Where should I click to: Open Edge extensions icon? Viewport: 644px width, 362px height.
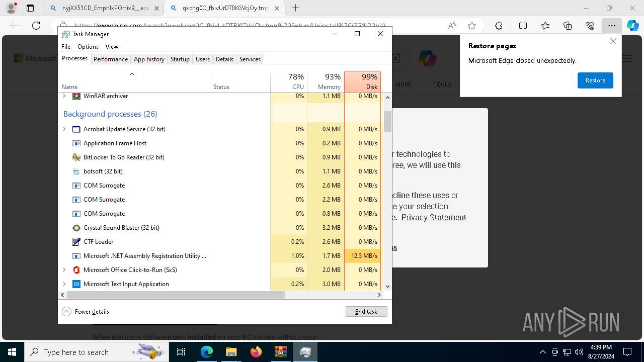pyautogui.click(x=499, y=26)
